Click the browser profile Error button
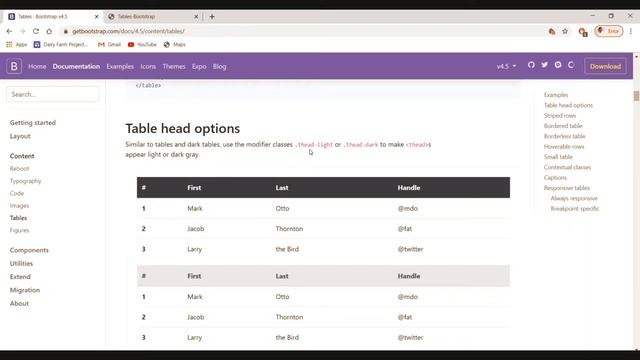Image resolution: width=640 pixels, height=360 pixels. coord(609,31)
